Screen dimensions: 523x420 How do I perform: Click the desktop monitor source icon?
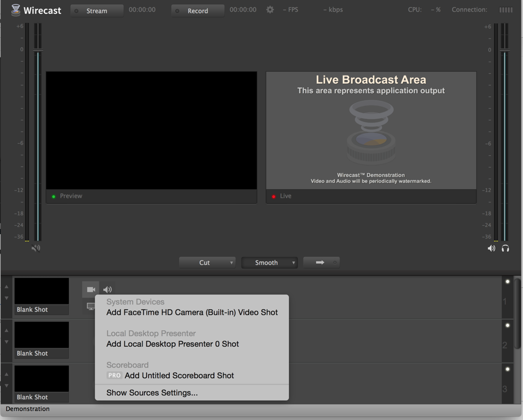91,306
